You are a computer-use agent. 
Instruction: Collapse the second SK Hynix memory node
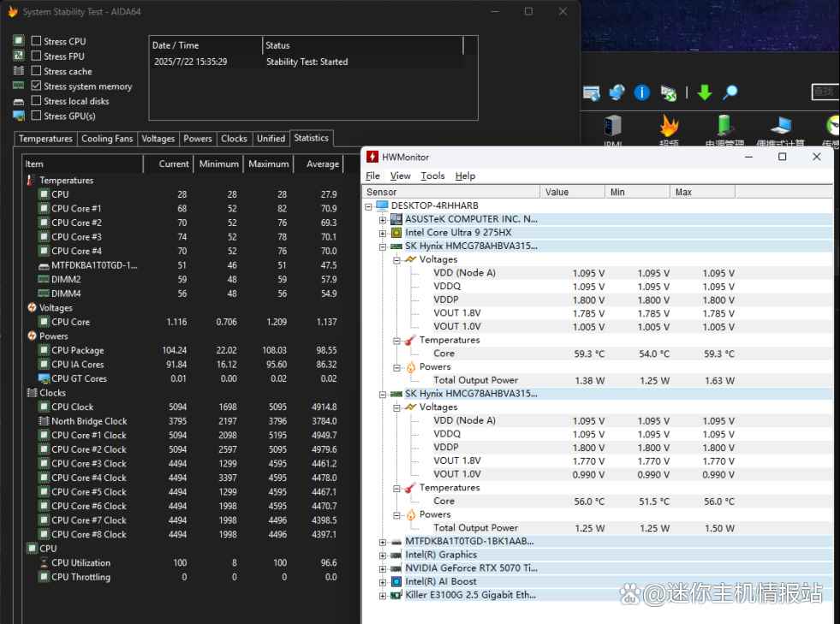(383, 395)
